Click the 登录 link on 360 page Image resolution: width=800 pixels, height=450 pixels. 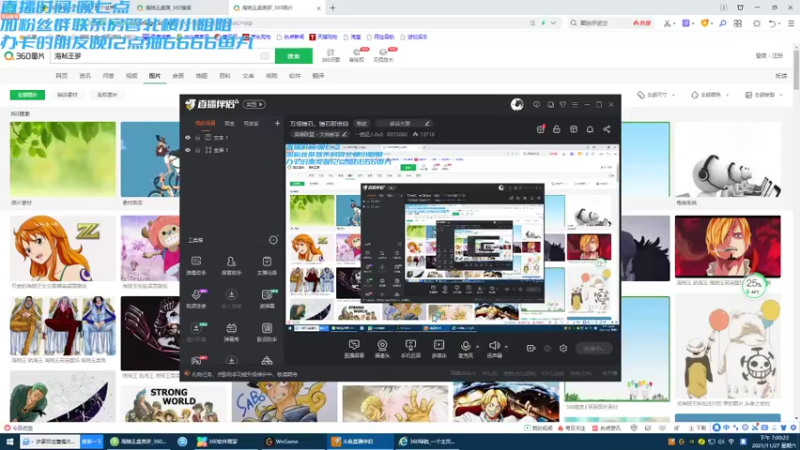(x=761, y=56)
